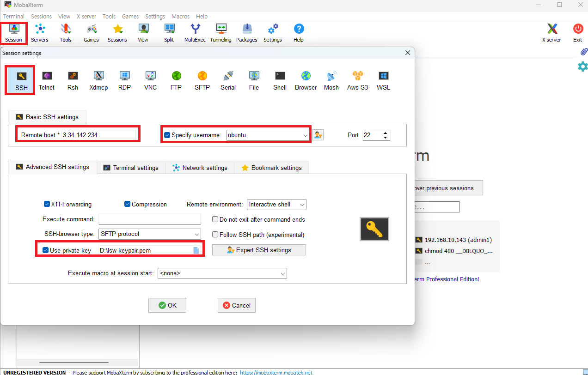The height and width of the screenshot is (375, 588).
Task: Select the Xdmcp session type
Action: point(98,80)
